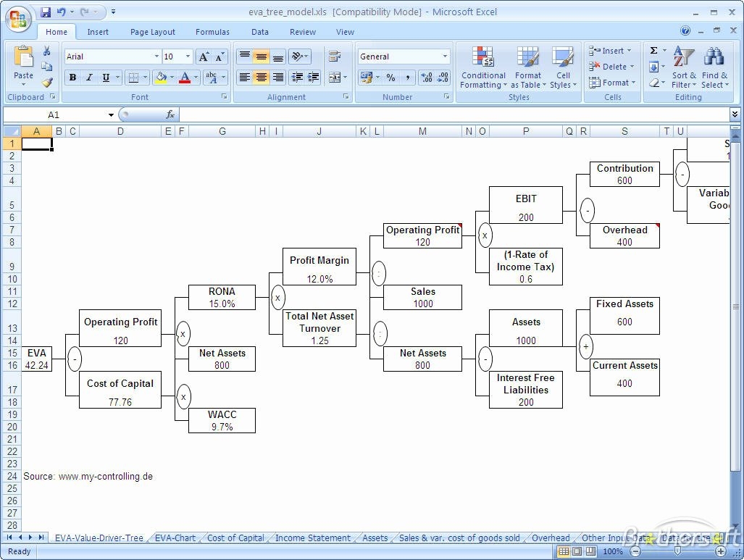Open the Arial font name dropdown

(156, 57)
